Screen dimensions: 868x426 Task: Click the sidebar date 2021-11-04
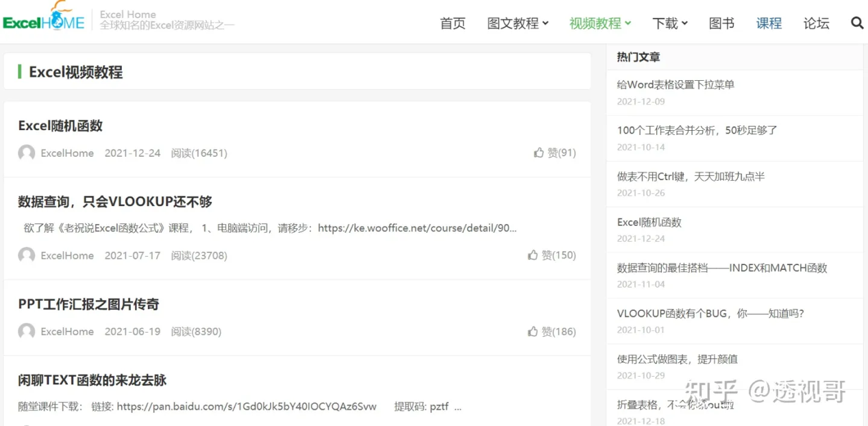tap(641, 284)
